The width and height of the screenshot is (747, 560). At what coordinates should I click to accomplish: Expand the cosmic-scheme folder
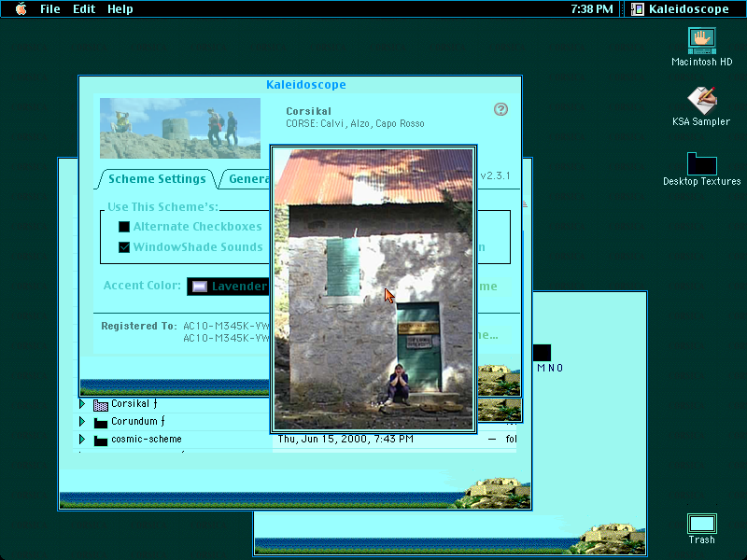click(82, 439)
